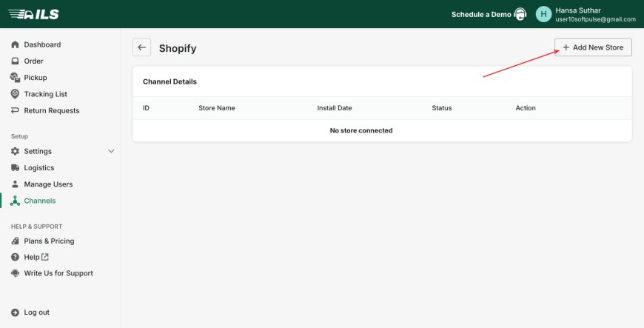This screenshot has height=328, width=644.
Task: Click the Log out link
Action: [36, 312]
